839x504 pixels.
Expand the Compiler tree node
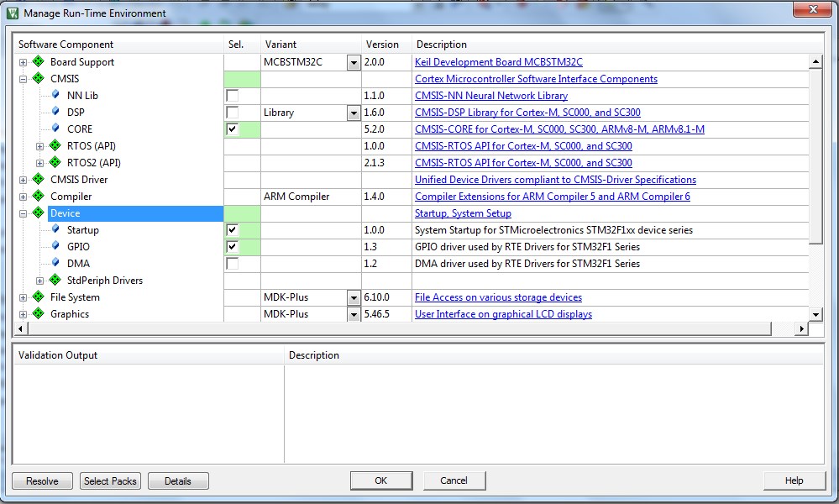tap(23, 197)
